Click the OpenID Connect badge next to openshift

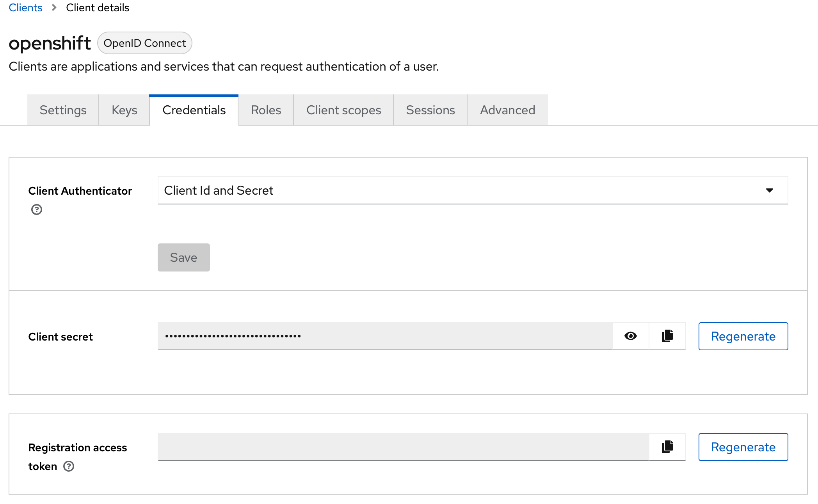pyautogui.click(x=144, y=43)
